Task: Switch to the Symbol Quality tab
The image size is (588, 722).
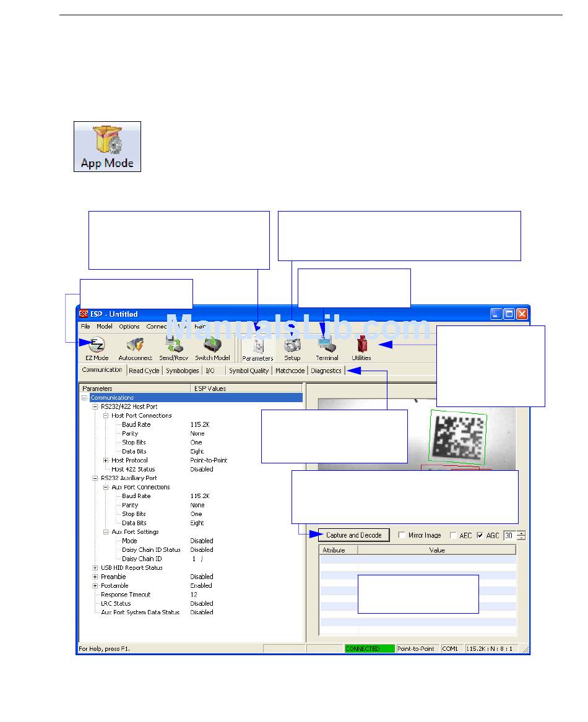Action: click(248, 371)
